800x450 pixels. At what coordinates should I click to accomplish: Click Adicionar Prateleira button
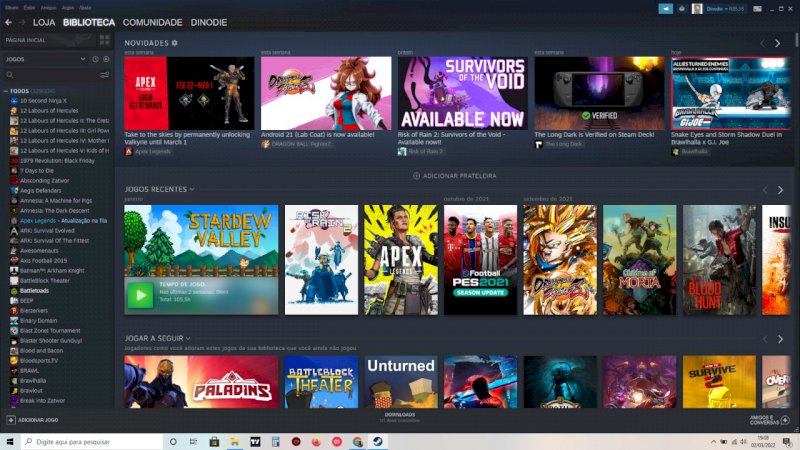454,176
